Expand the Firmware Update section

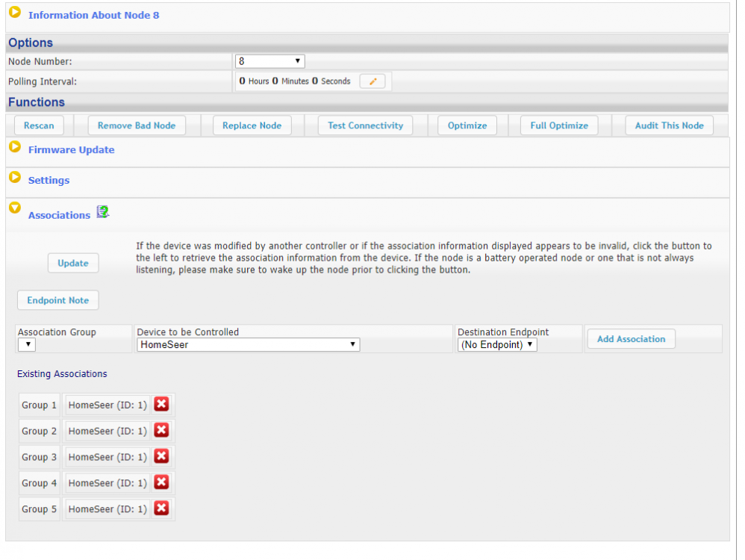[x=15, y=147]
